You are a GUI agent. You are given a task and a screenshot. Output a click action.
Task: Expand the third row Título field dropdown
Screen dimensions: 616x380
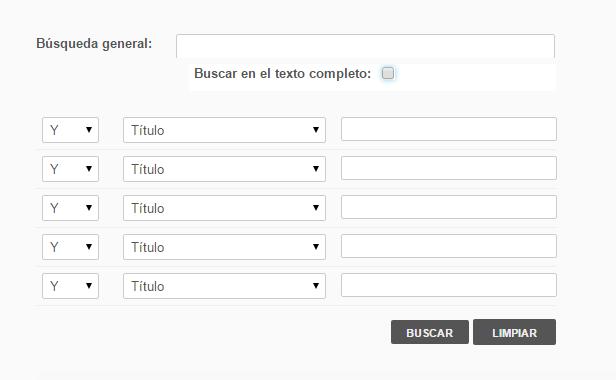(224, 208)
